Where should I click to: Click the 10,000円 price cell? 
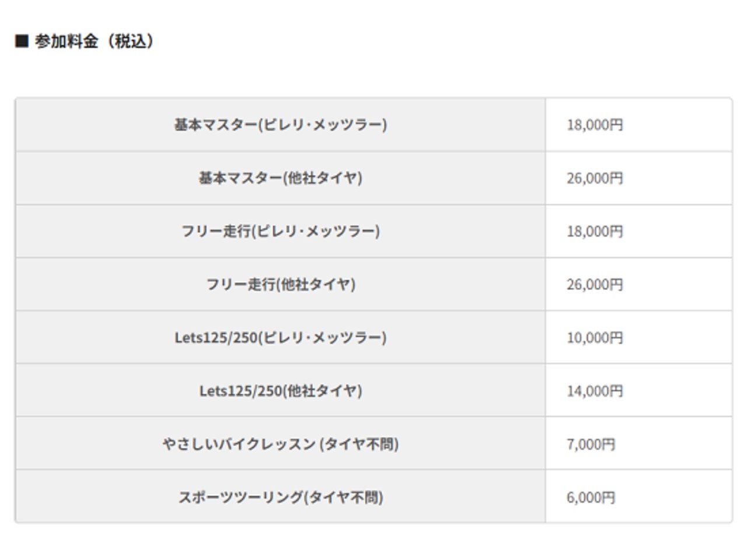click(595, 337)
